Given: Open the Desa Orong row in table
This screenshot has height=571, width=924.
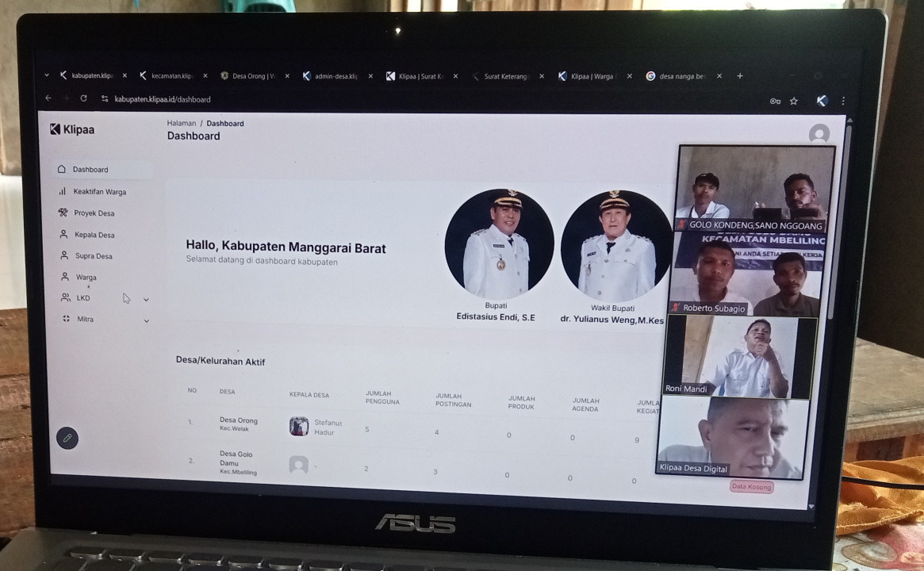Looking at the screenshot, I should [238, 420].
